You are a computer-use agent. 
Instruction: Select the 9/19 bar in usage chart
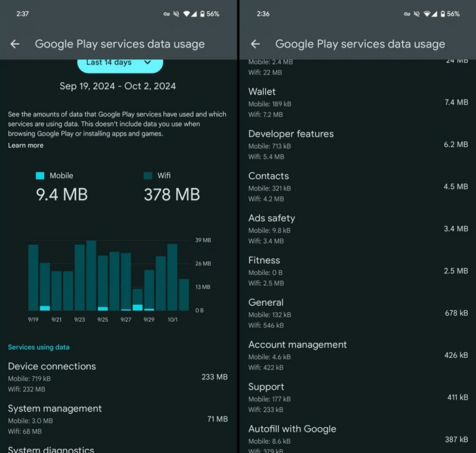pos(33,278)
